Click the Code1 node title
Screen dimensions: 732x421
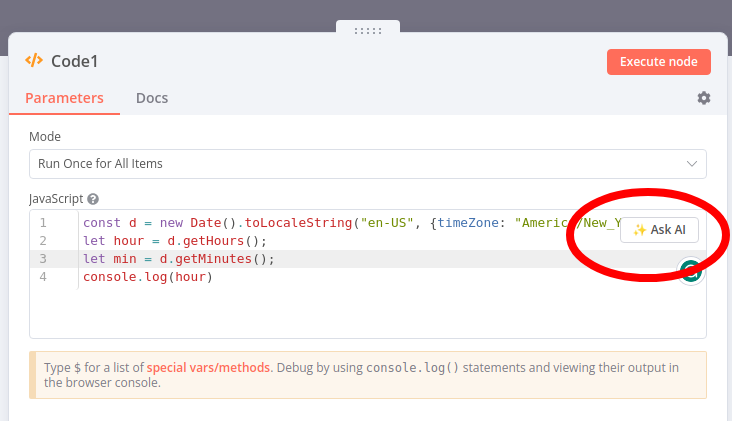(75, 61)
